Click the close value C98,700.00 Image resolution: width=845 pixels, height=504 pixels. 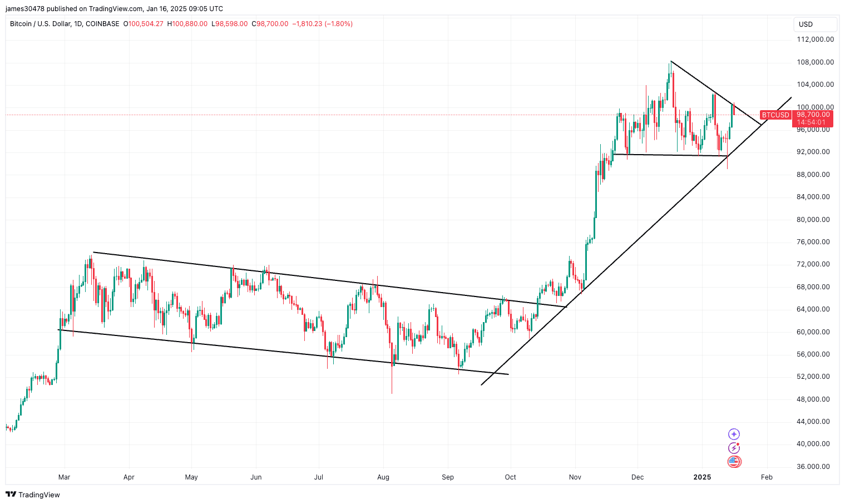(270, 24)
